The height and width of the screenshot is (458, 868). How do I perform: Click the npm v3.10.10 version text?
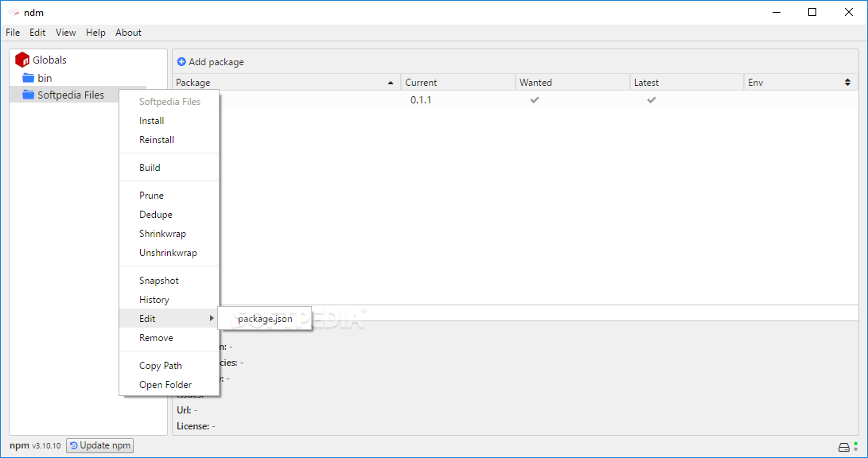click(35, 446)
